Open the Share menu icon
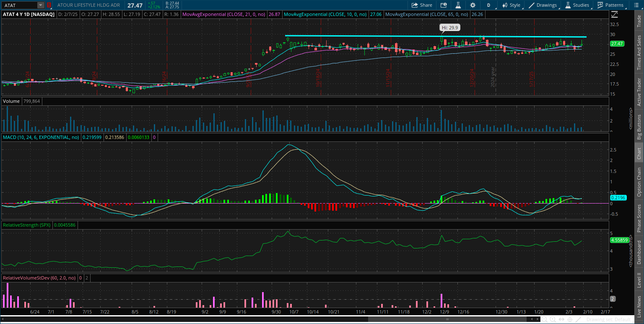Viewport: 644px width, 324px height. coord(422,5)
